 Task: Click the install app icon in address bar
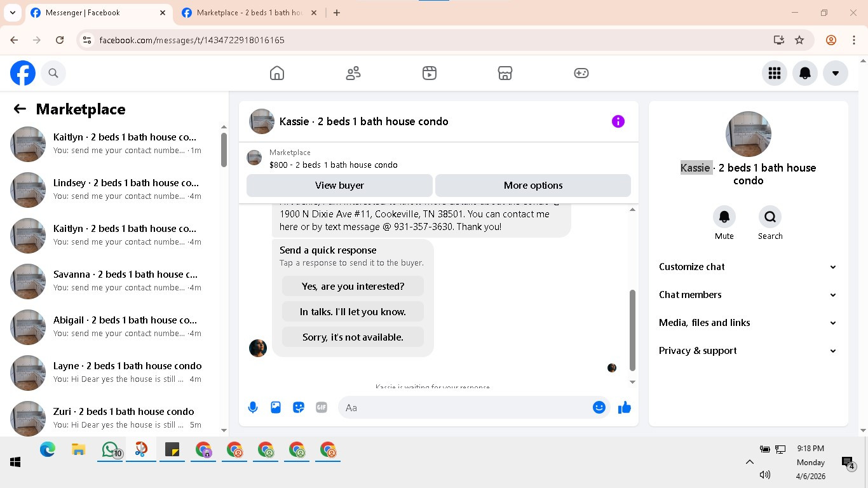point(779,40)
